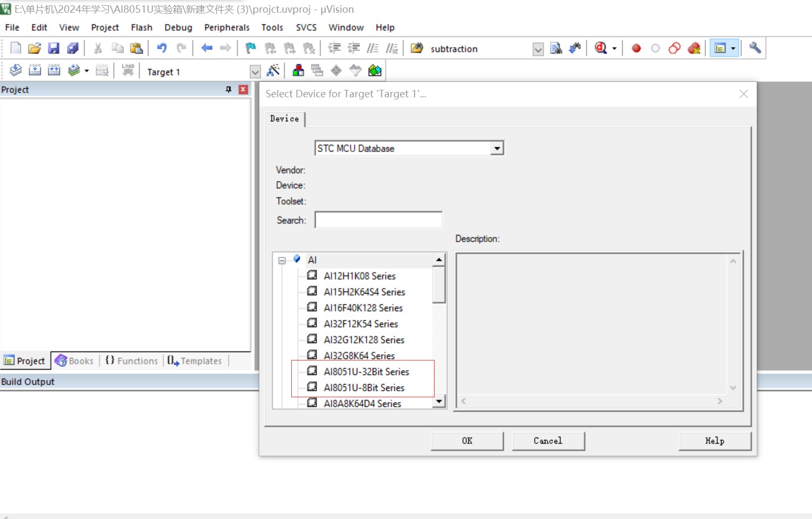Cancel the device selection dialog
812x519 pixels.
548,441
